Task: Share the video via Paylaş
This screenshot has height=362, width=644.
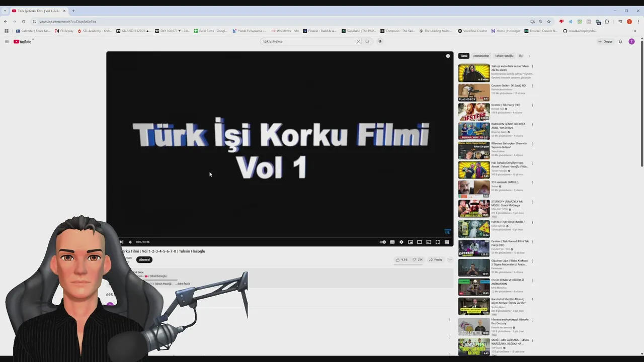Action: pyautogui.click(x=436, y=260)
